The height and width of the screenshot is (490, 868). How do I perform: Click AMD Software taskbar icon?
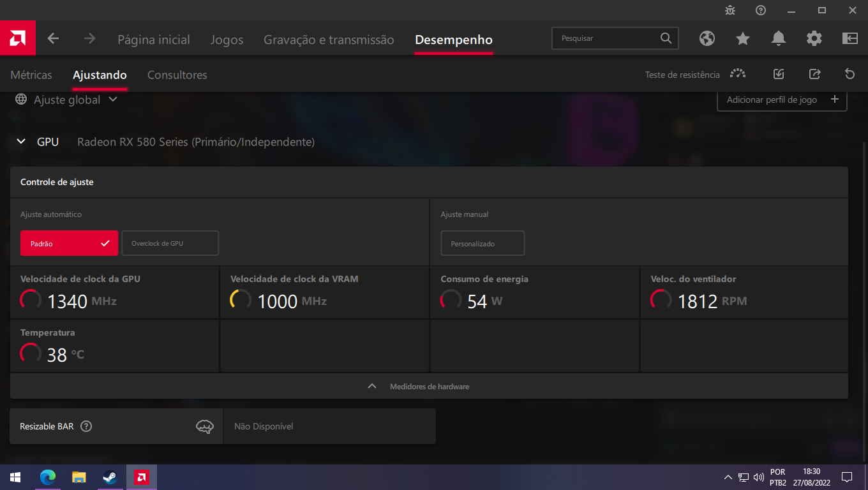(141, 477)
